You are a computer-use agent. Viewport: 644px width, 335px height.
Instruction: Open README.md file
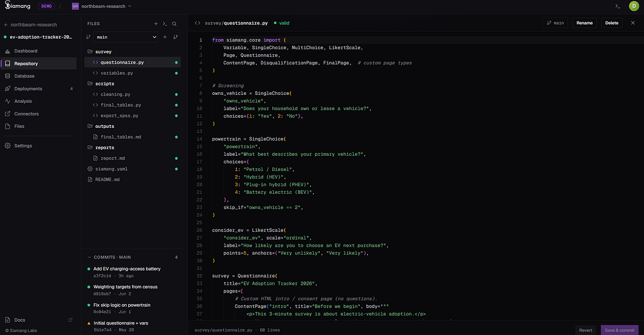pos(132,180)
